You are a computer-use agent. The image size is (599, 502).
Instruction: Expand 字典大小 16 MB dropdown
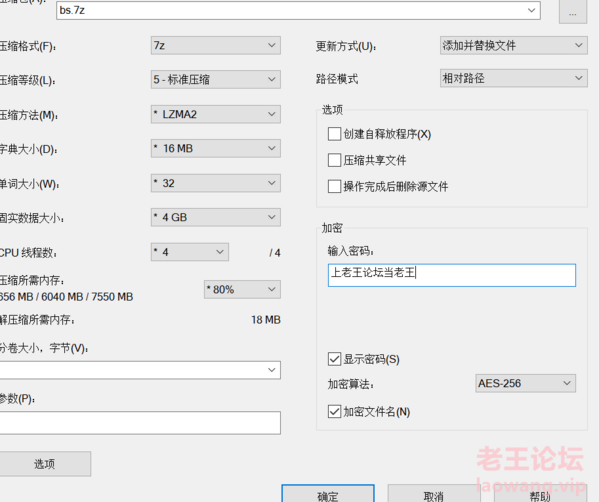tap(215, 148)
